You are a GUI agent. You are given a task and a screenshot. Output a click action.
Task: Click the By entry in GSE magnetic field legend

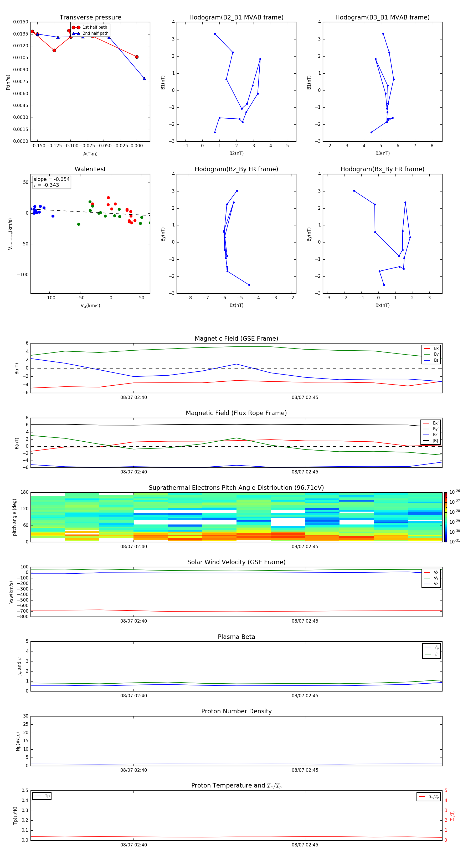click(431, 355)
